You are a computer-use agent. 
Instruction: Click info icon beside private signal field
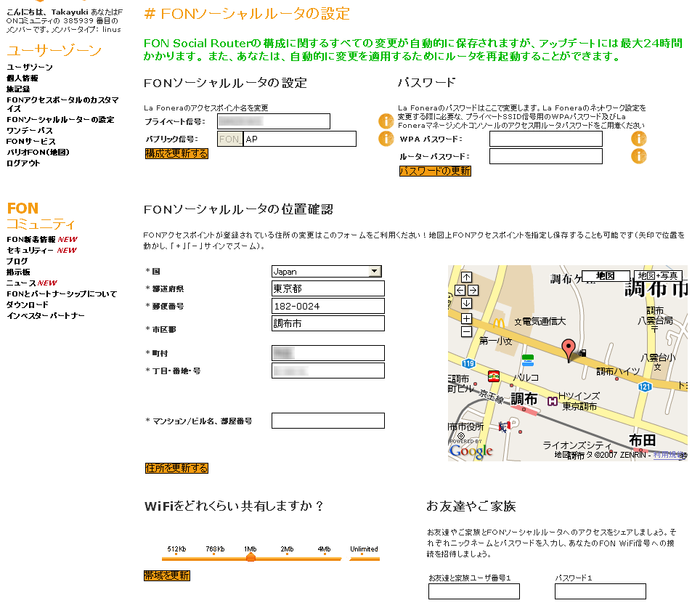(386, 121)
